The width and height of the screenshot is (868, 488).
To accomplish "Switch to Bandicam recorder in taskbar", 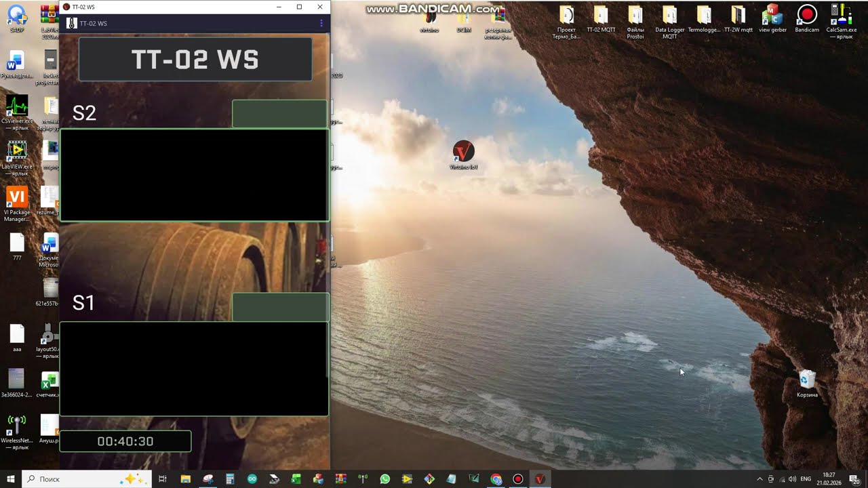I will tap(518, 479).
